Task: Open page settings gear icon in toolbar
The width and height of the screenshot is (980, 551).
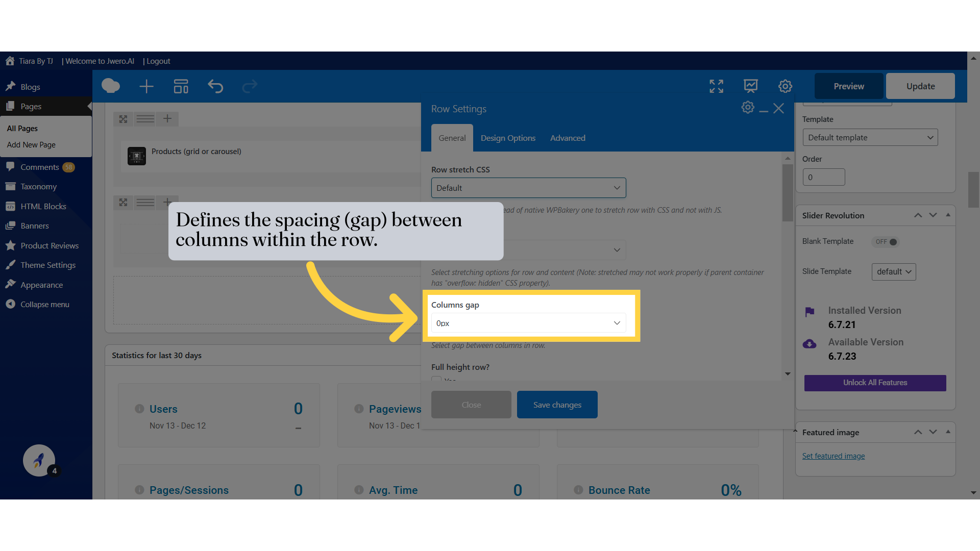Action: click(785, 86)
